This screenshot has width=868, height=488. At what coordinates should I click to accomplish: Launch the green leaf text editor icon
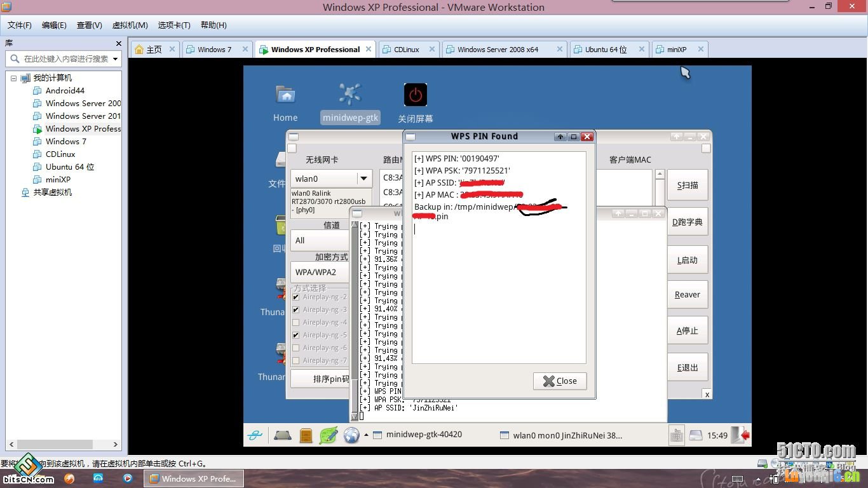[329, 435]
